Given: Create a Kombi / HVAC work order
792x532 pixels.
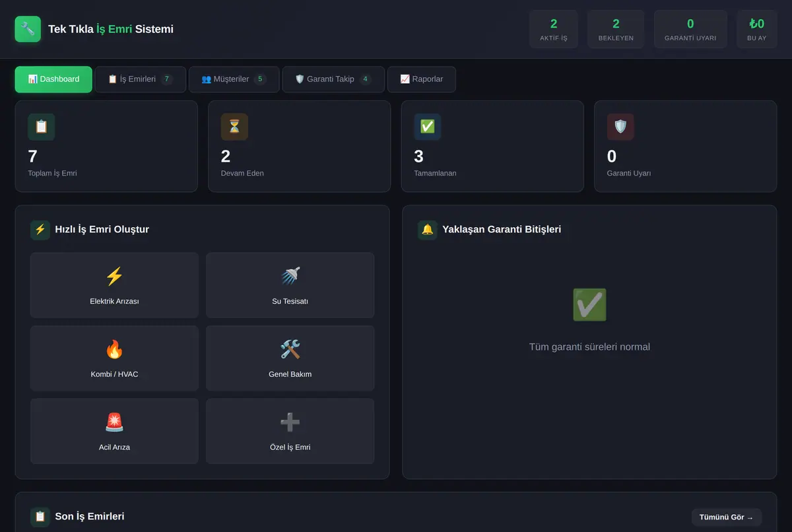Looking at the screenshot, I should [114, 358].
